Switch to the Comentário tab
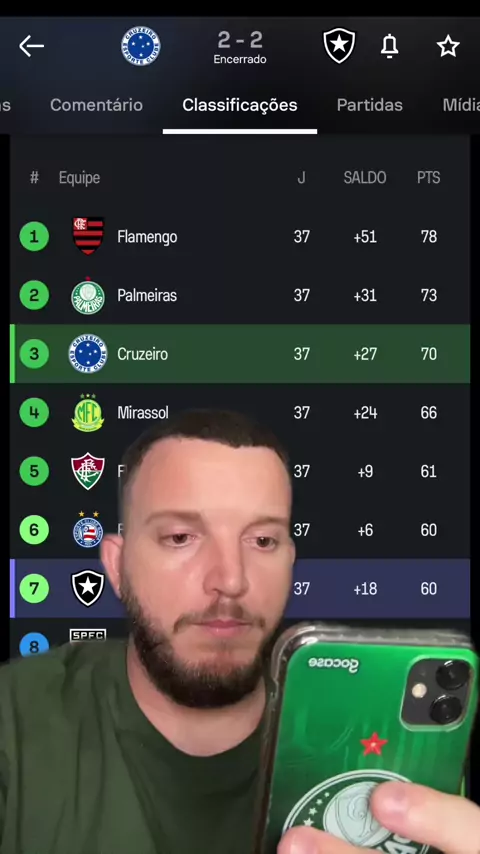The height and width of the screenshot is (854, 480). [x=96, y=105]
